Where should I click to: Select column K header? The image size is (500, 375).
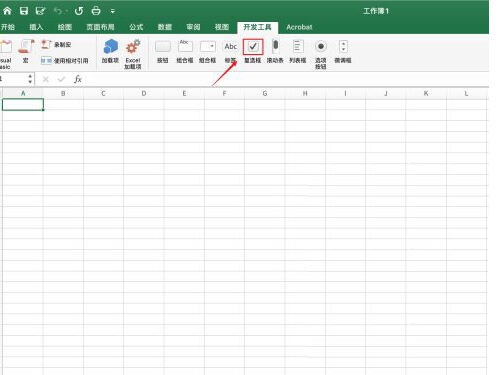click(426, 93)
